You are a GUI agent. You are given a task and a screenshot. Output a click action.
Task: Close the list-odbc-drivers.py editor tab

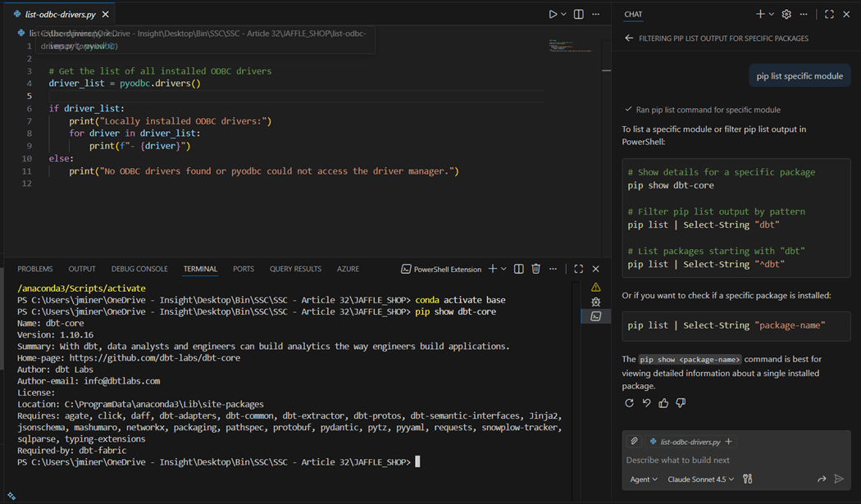[106, 14]
